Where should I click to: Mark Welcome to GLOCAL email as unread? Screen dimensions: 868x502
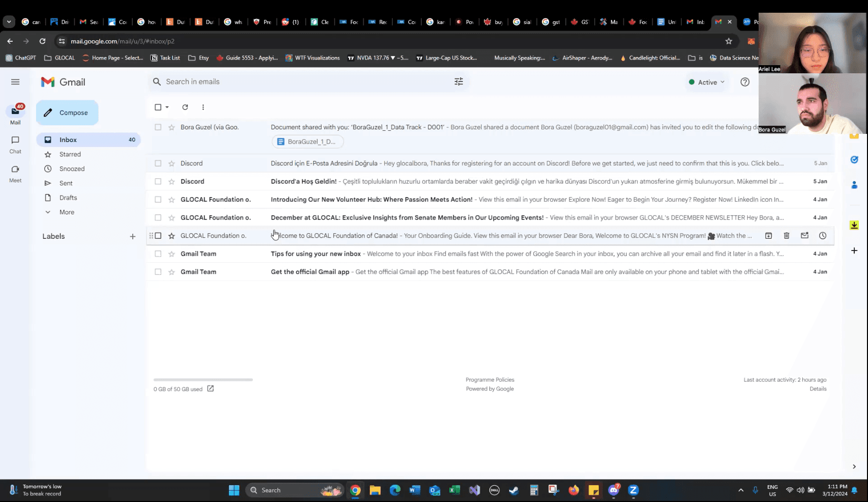[804, 236]
